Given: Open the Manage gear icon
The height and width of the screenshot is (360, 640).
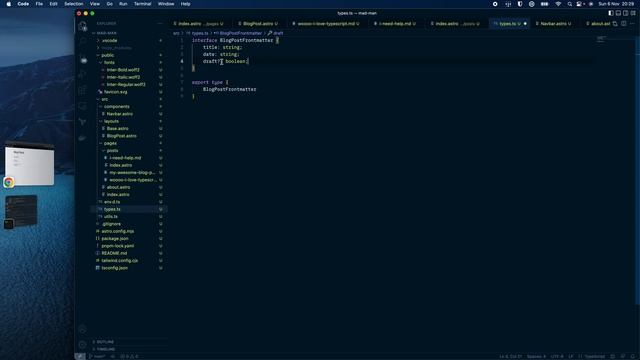Looking at the screenshot, I should point(82,345).
